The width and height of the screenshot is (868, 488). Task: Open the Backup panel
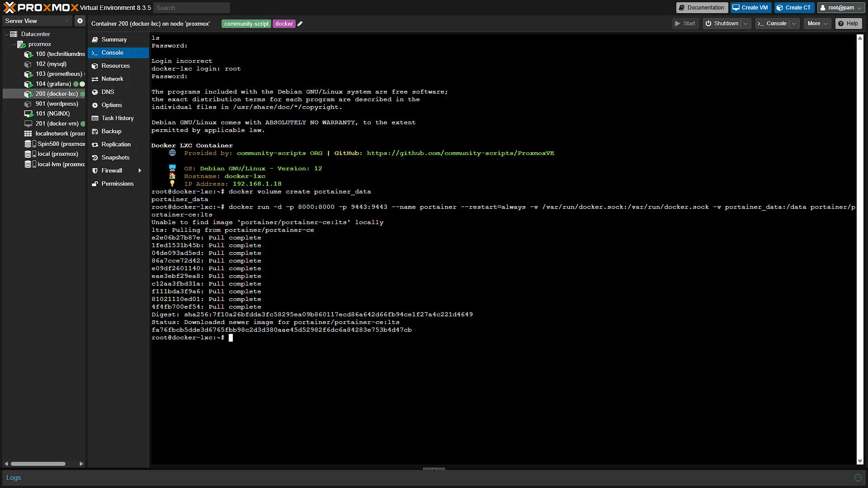pyautogui.click(x=118, y=131)
